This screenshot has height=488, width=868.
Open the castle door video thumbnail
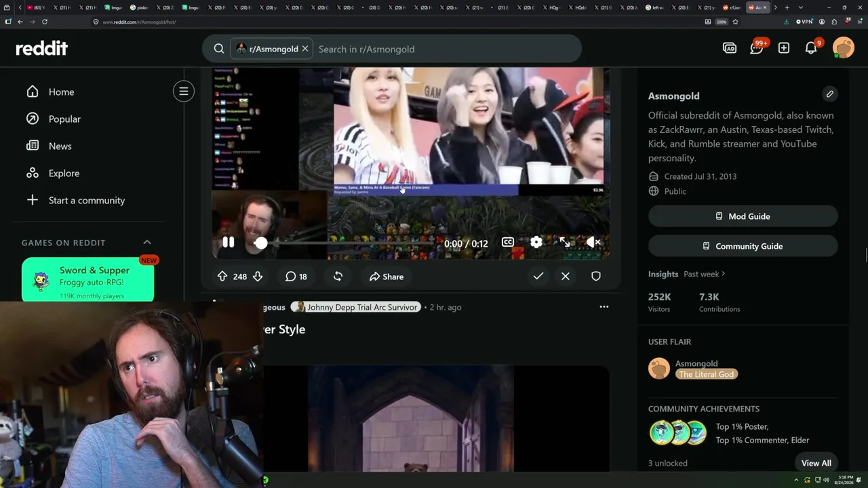point(411,418)
